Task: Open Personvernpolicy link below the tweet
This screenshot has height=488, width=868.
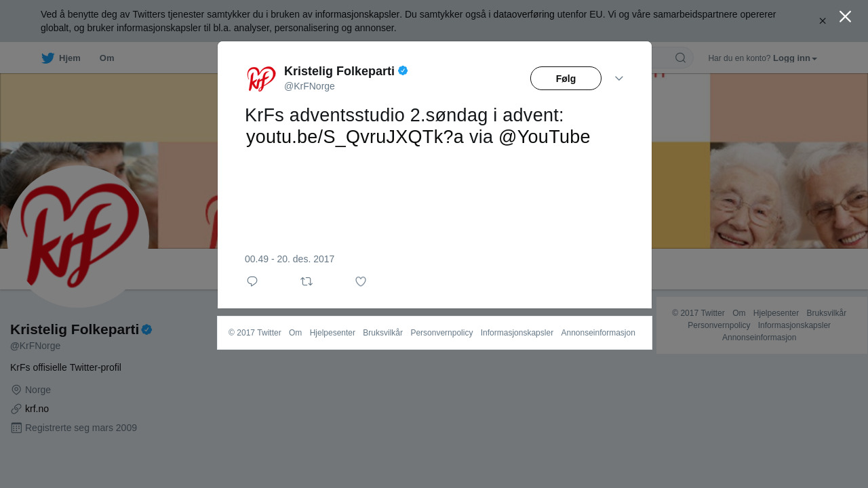Action: coord(441,333)
